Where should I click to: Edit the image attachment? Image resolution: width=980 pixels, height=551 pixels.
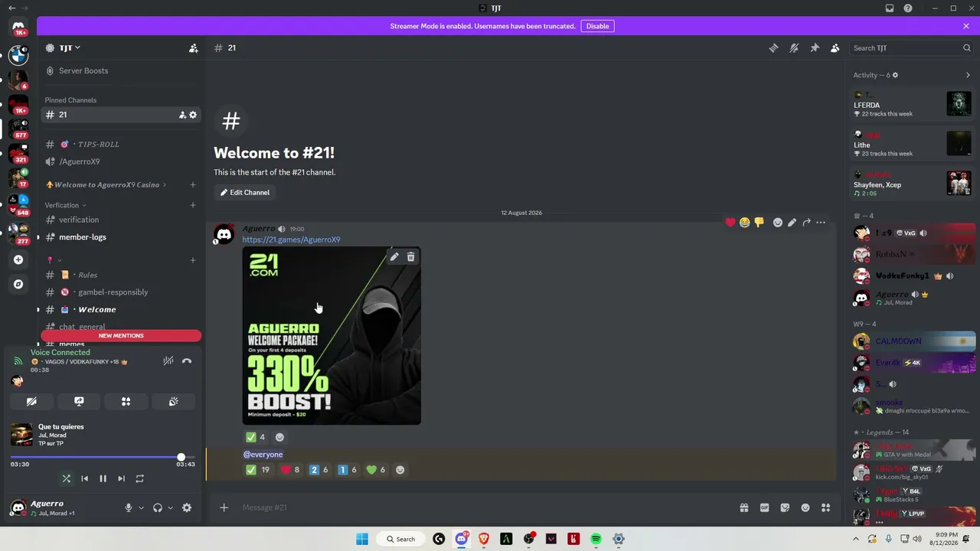click(x=394, y=257)
